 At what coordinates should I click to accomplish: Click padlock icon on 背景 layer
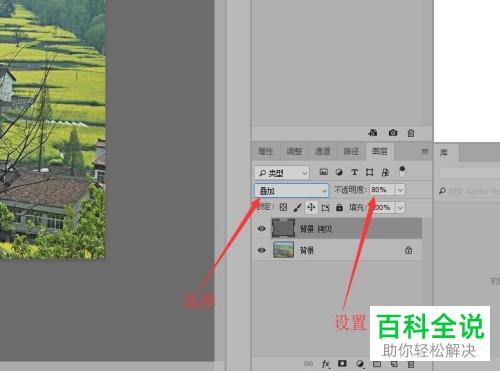408,250
